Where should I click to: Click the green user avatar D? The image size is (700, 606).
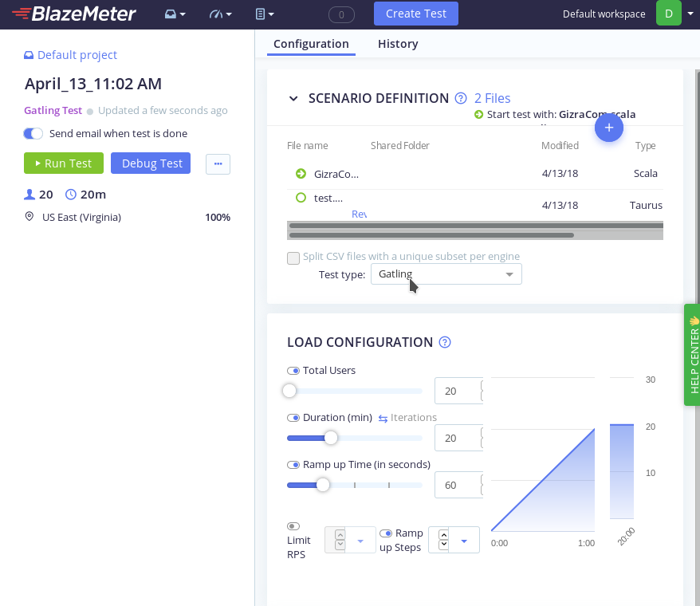click(668, 14)
